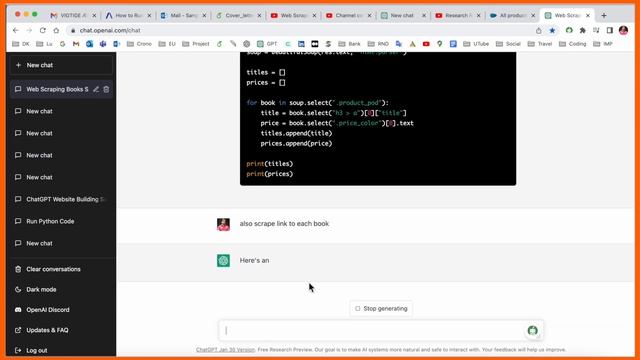The height and width of the screenshot is (360, 640).
Task: Open the EU bookmarks folder
Action: click(167, 44)
